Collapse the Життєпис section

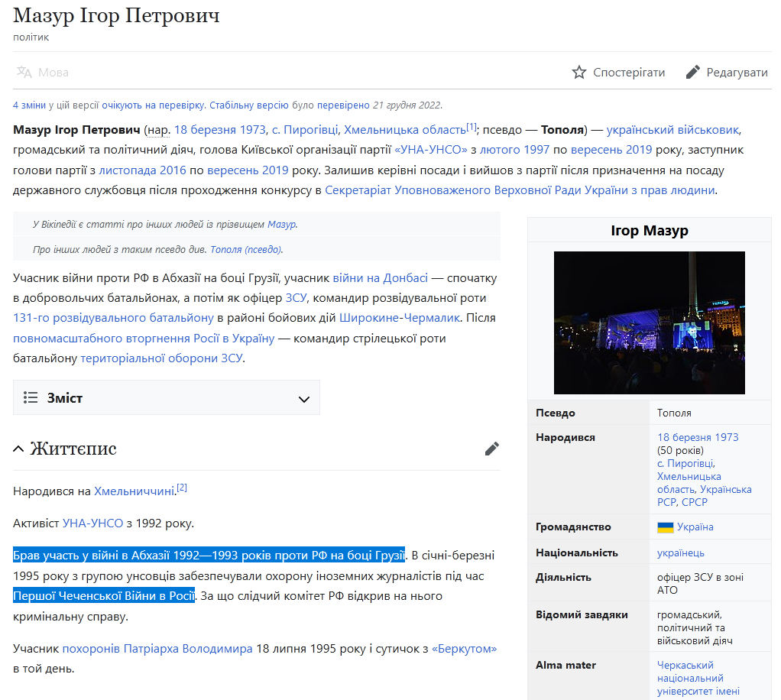click(x=18, y=449)
